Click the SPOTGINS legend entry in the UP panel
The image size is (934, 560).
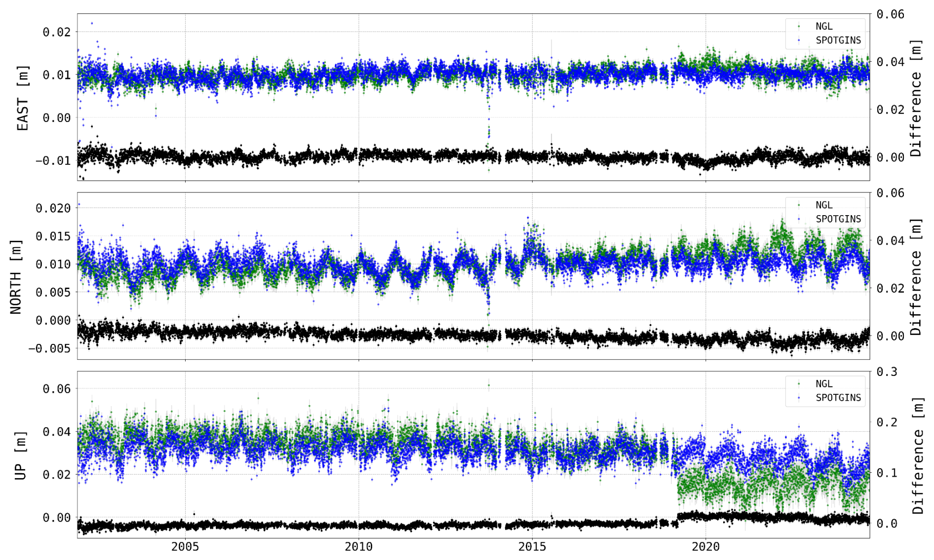tap(838, 398)
